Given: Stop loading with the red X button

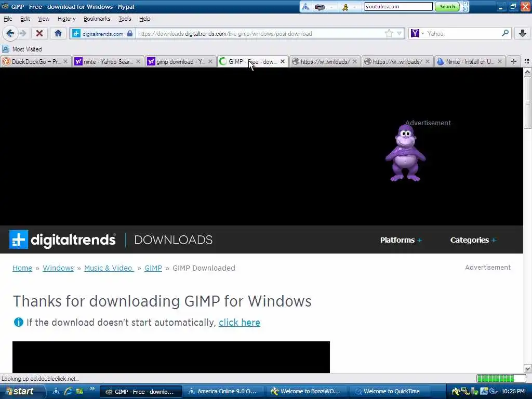Looking at the screenshot, I should [x=39, y=33].
